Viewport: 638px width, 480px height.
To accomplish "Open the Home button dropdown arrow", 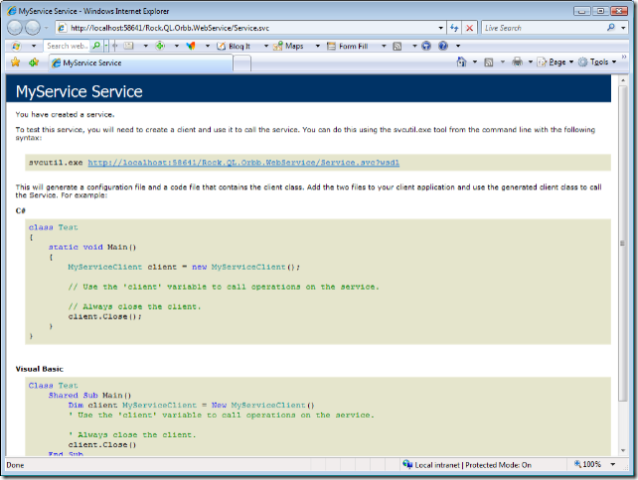I will [x=475, y=62].
